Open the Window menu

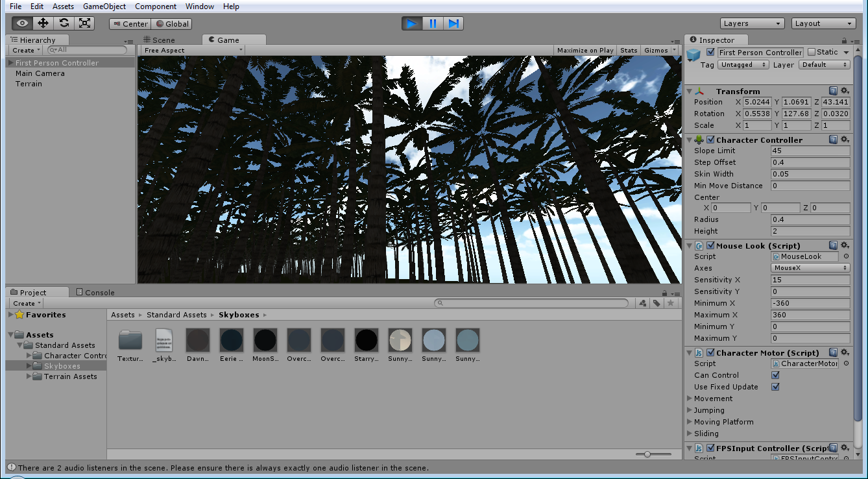pos(200,6)
